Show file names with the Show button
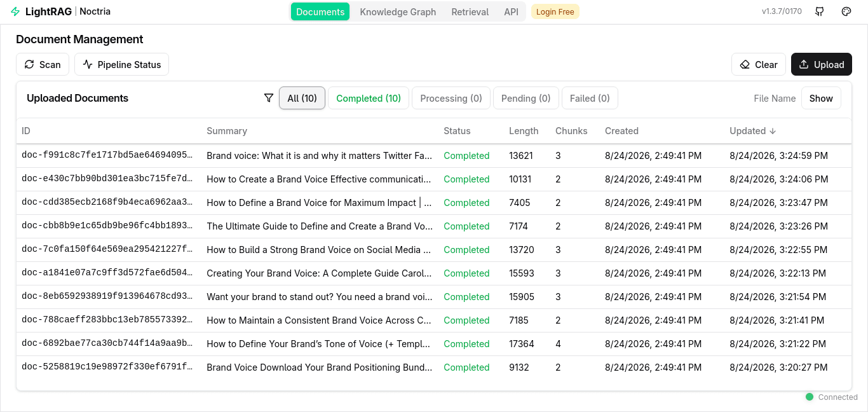 click(x=821, y=98)
